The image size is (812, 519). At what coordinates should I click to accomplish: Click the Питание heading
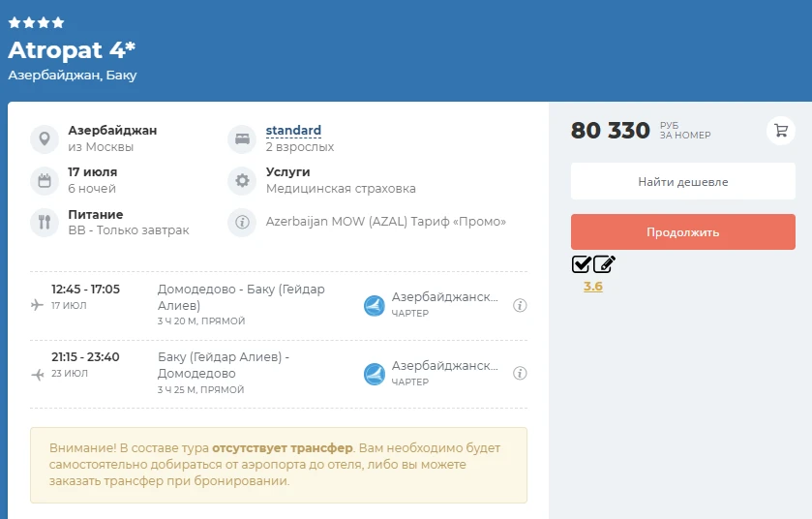(x=96, y=214)
